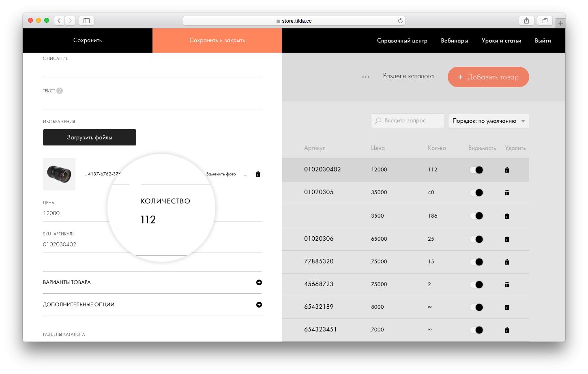Delete product with SKU 65432189
Screen dimensions: 588x374
[507, 307]
